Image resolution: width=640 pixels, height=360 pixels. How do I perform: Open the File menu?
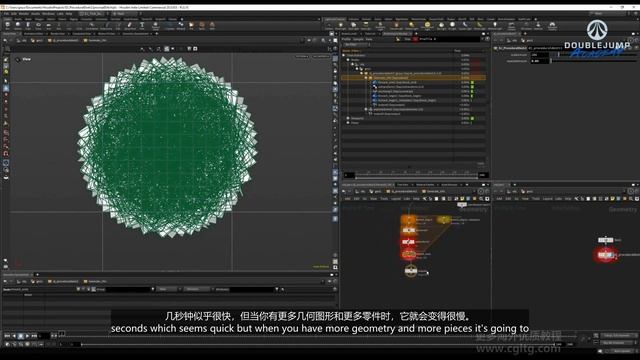[x=6, y=13]
